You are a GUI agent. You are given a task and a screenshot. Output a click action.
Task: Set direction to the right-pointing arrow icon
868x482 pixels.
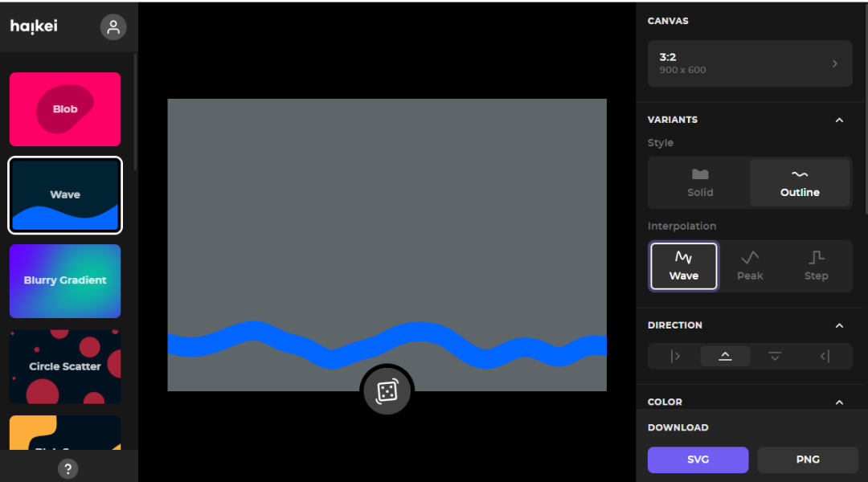coord(675,356)
